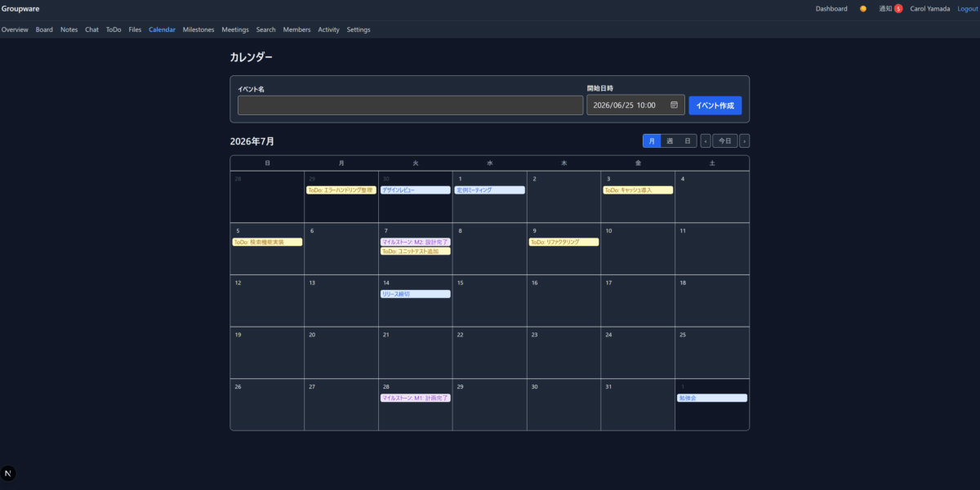980x490 pixels.
Task: Select day 25 cell
Action: pos(712,353)
